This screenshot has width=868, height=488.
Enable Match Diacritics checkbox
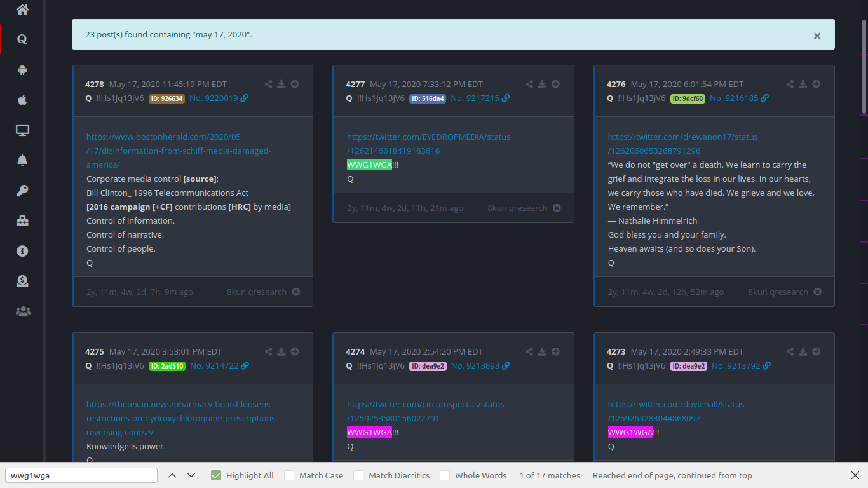[358, 475]
